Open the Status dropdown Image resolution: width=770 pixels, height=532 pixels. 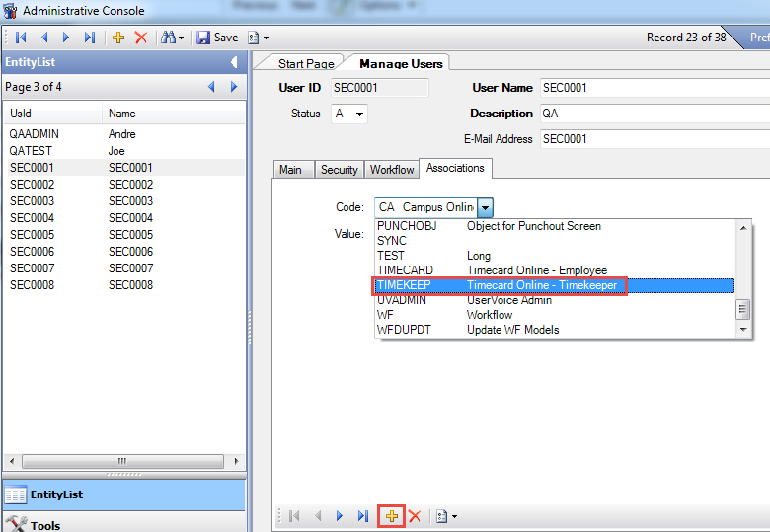pyautogui.click(x=359, y=114)
